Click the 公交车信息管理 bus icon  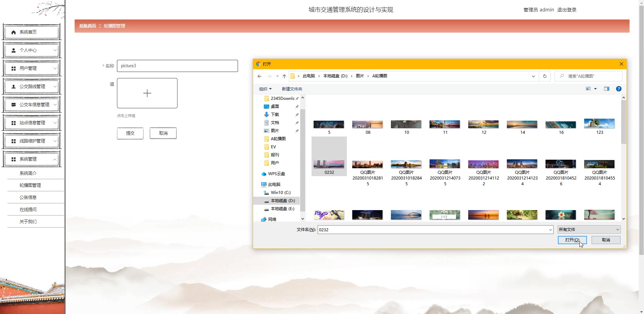click(x=13, y=105)
